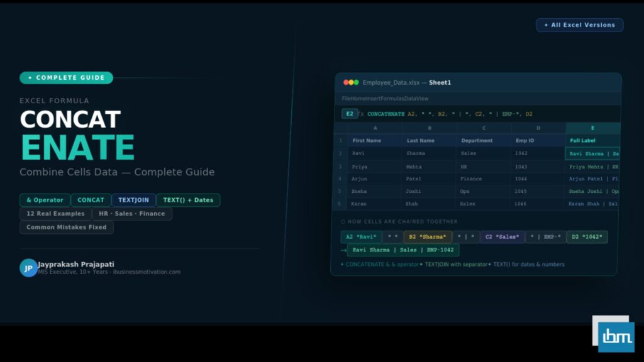Screen dimensions: 644x362
Task: Click the HR · Sales · Finance tag
Action: (x=132, y=214)
